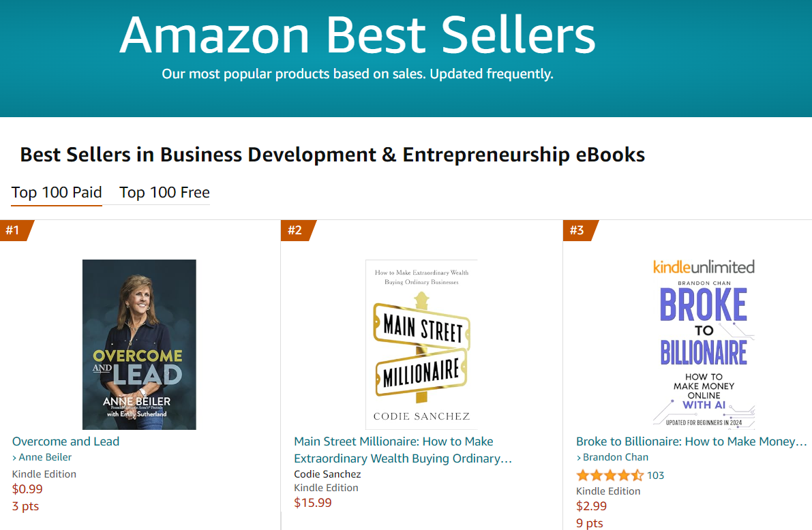The height and width of the screenshot is (530, 812).
Task: Visit author Brandon Chan's page
Action: click(x=616, y=457)
